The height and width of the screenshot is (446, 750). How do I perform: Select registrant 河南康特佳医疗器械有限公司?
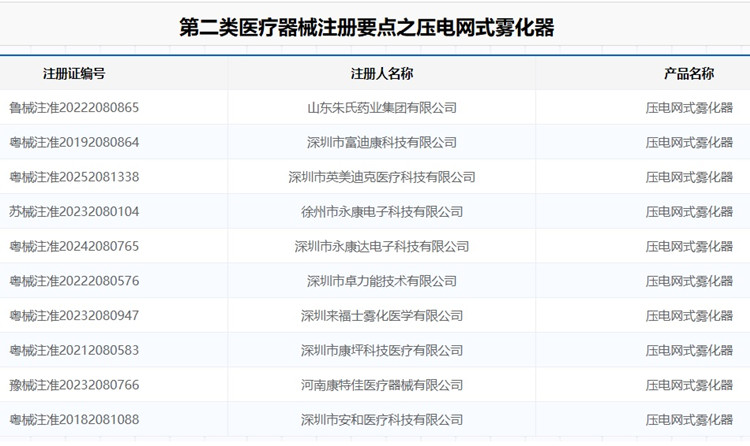click(381, 385)
